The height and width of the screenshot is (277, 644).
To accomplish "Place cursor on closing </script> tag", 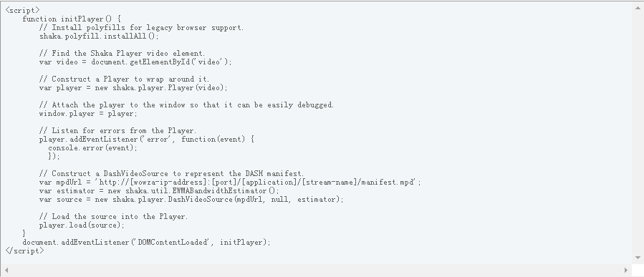I will click(x=24, y=251).
